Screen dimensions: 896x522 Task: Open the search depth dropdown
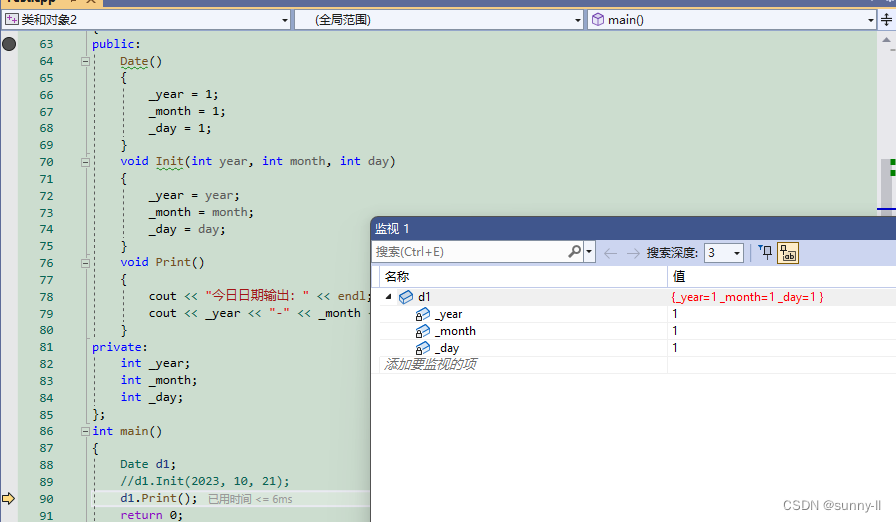pyautogui.click(x=736, y=253)
